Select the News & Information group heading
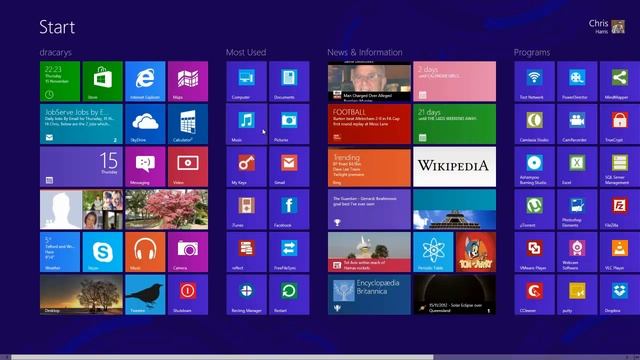 (365, 52)
